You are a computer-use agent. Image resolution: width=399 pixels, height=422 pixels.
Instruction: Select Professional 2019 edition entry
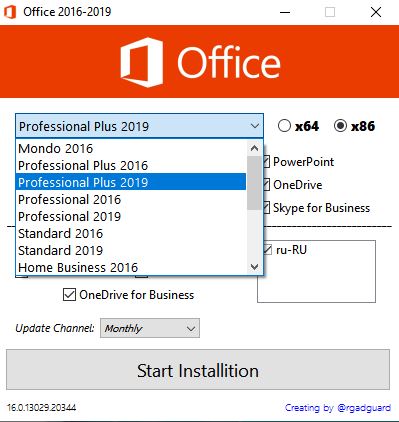(131, 216)
